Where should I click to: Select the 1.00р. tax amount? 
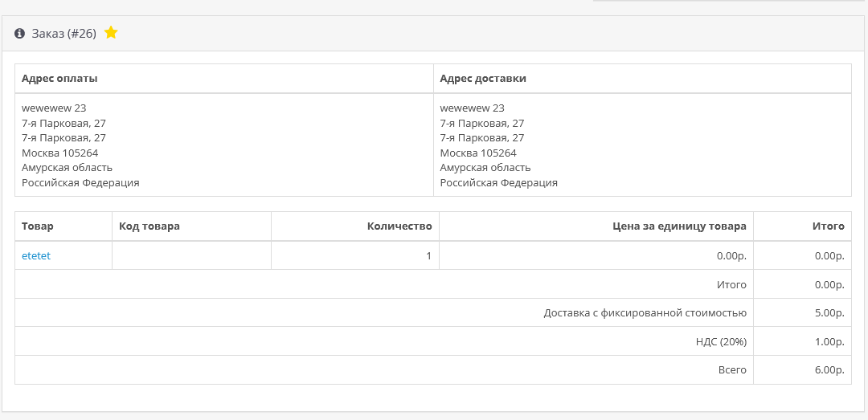click(x=829, y=341)
